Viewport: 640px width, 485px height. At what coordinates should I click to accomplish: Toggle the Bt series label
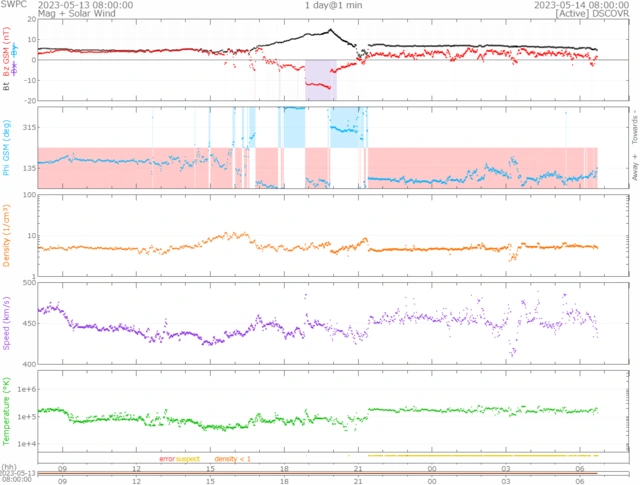[x=7, y=87]
